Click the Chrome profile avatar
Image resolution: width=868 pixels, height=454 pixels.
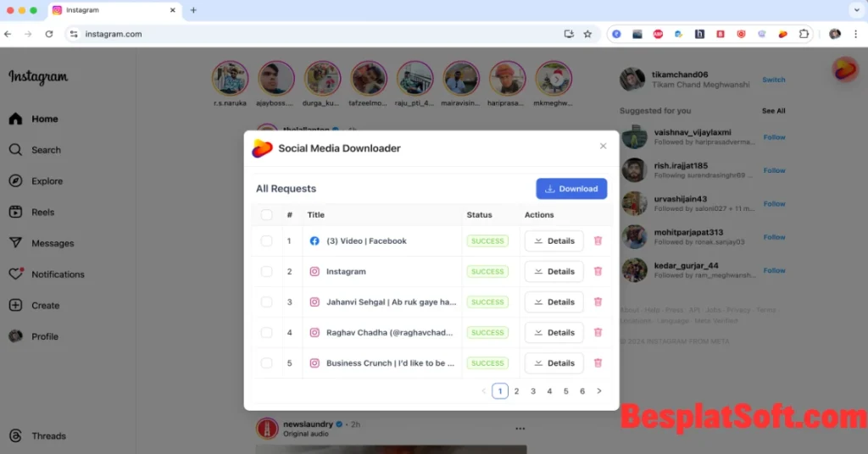tap(835, 34)
